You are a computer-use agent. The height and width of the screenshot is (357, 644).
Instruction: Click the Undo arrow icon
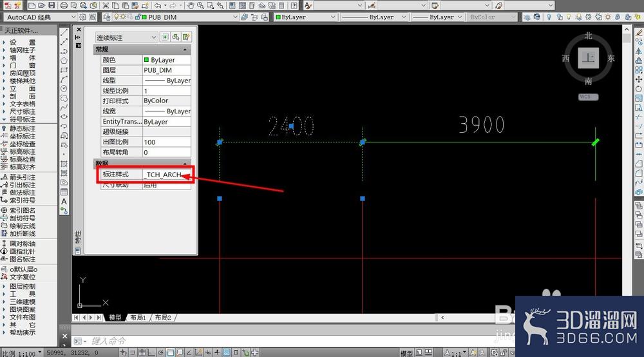point(158,5)
